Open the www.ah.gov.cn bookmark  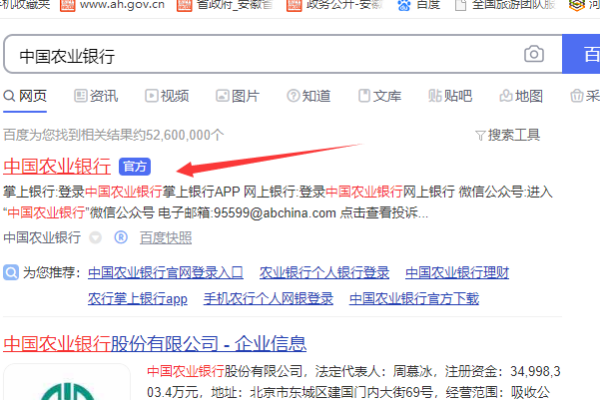(x=113, y=5)
